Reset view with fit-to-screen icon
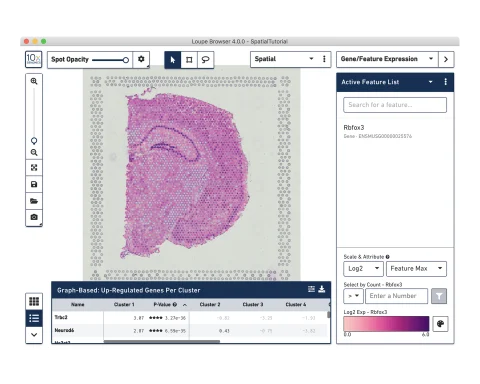The image size is (480, 384). pos(34,168)
